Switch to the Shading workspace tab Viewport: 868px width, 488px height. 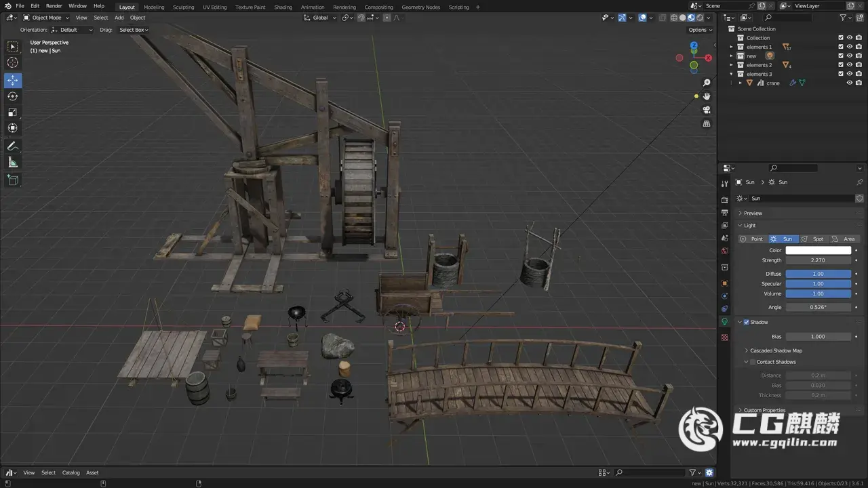click(283, 7)
